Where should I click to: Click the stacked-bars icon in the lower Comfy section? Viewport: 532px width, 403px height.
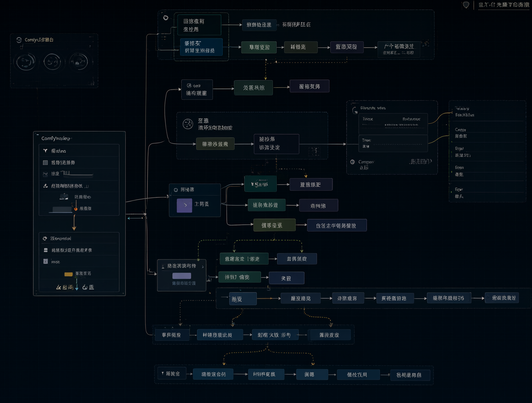click(x=45, y=250)
